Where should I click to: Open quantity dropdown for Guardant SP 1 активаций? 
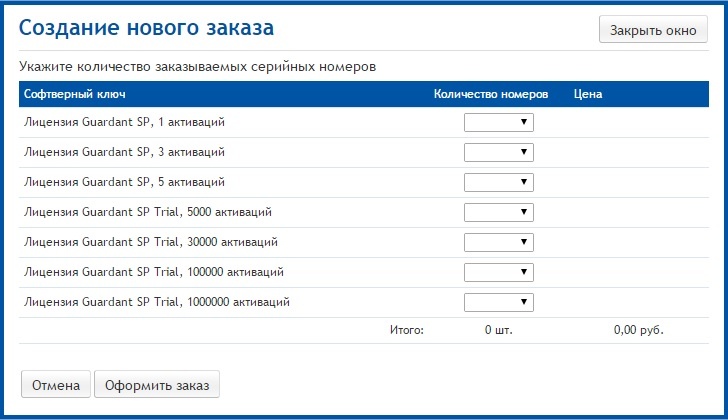498,122
